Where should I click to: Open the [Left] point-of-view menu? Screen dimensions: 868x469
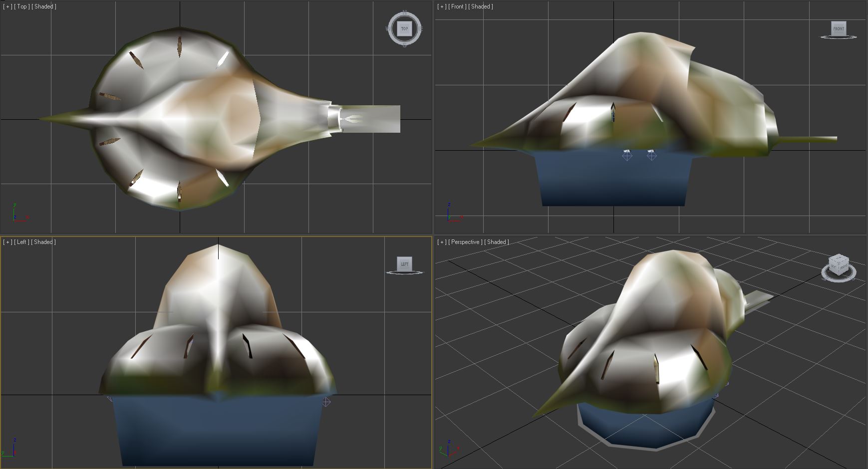21,242
